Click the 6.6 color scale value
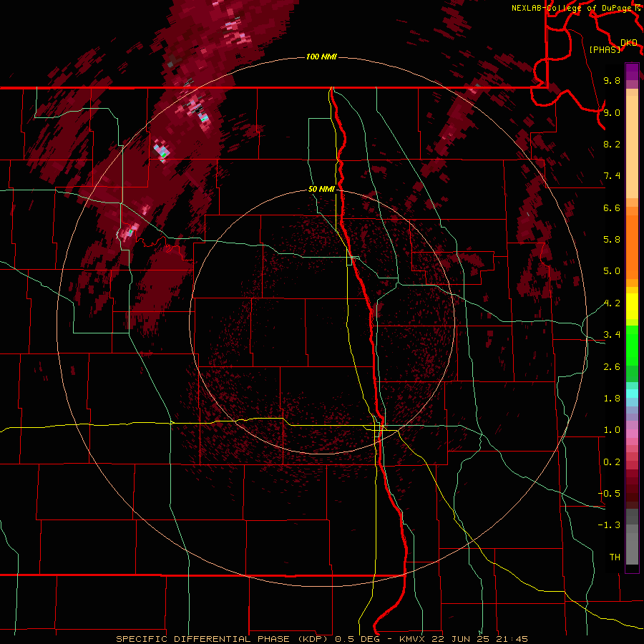The image size is (644, 644). coord(612,208)
